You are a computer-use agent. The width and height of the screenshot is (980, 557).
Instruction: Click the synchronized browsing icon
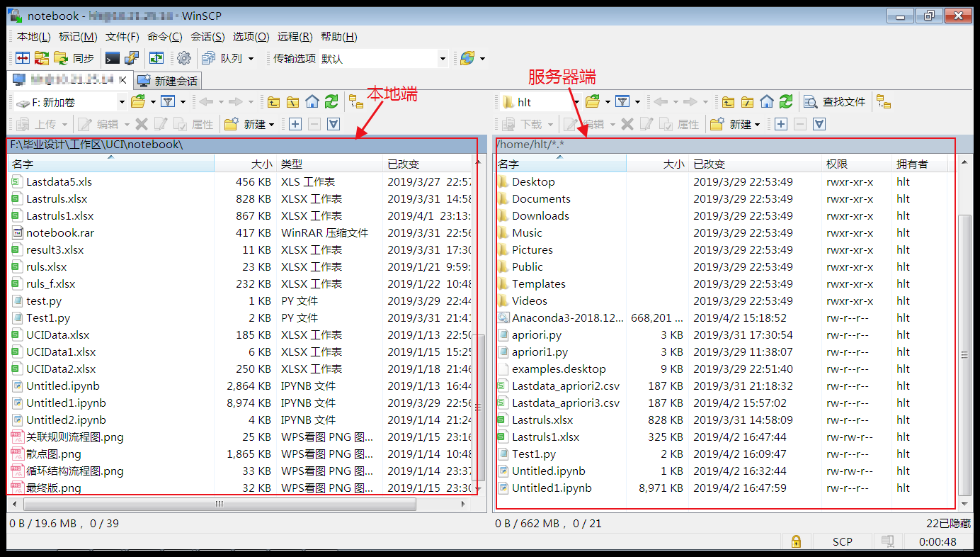coord(156,58)
